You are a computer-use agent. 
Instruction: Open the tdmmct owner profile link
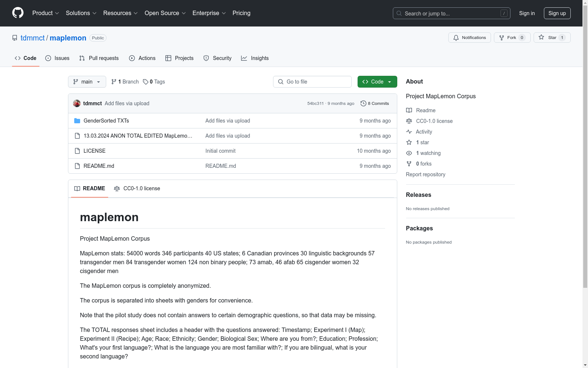(x=33, y=38)
